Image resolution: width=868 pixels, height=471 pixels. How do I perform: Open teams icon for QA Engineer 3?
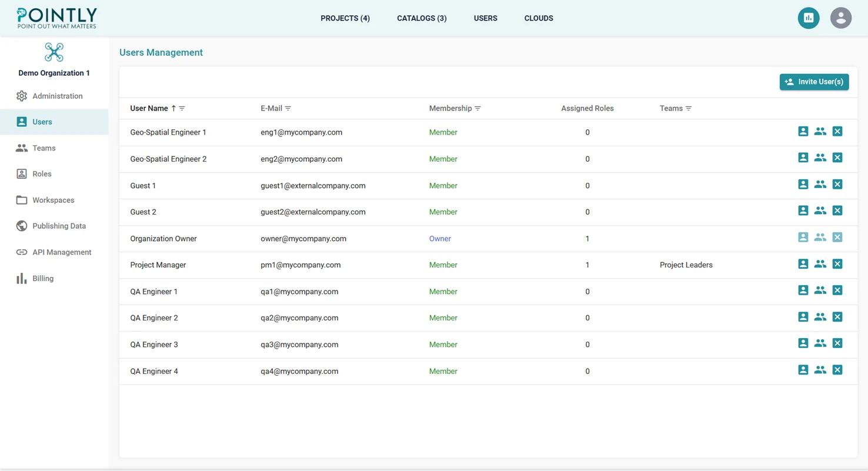click(820, 343)
